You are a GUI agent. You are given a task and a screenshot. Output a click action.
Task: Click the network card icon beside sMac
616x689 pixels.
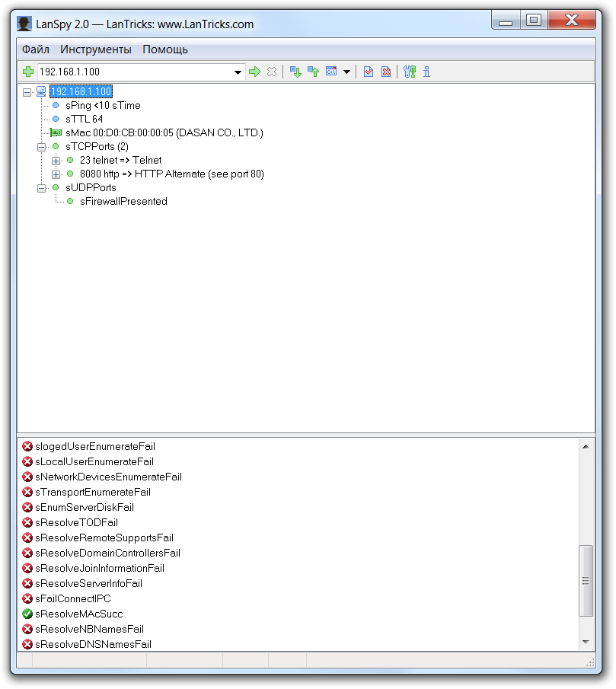pos(56,132)
